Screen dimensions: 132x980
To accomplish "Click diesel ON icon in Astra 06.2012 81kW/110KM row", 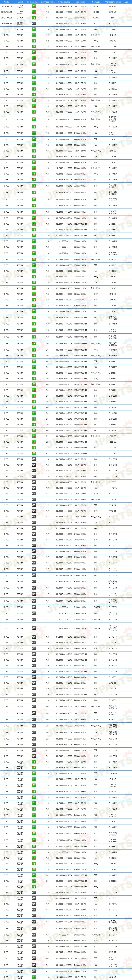I will pyautogui.click(x=34, y=628).
